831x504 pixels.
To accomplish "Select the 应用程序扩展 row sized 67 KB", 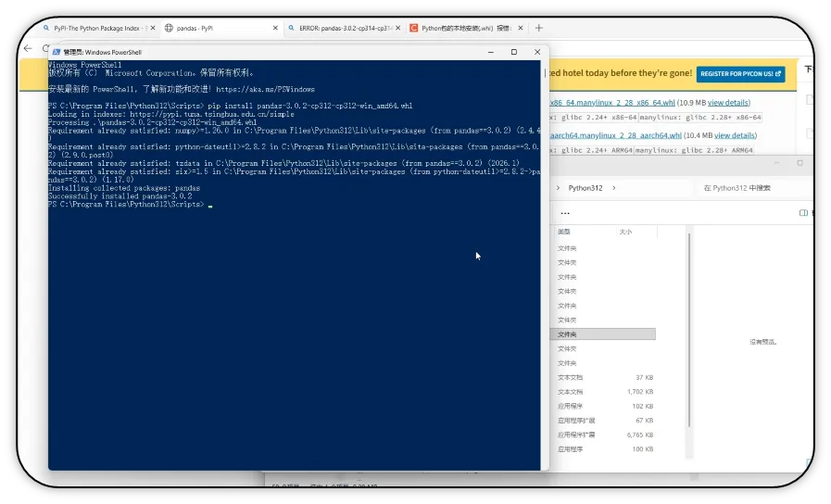I will [x=602, y=421].
